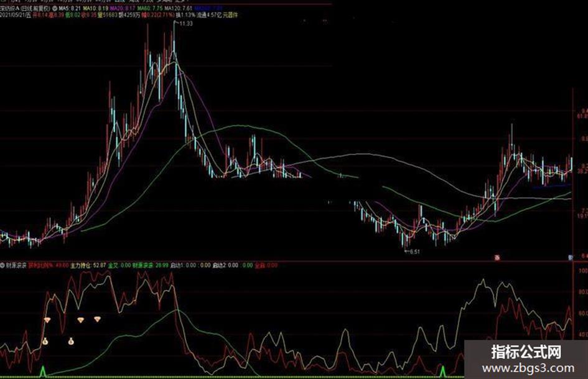Click the 6.51 low price label
The image size is (588, 379).
(x=414, y=252)
